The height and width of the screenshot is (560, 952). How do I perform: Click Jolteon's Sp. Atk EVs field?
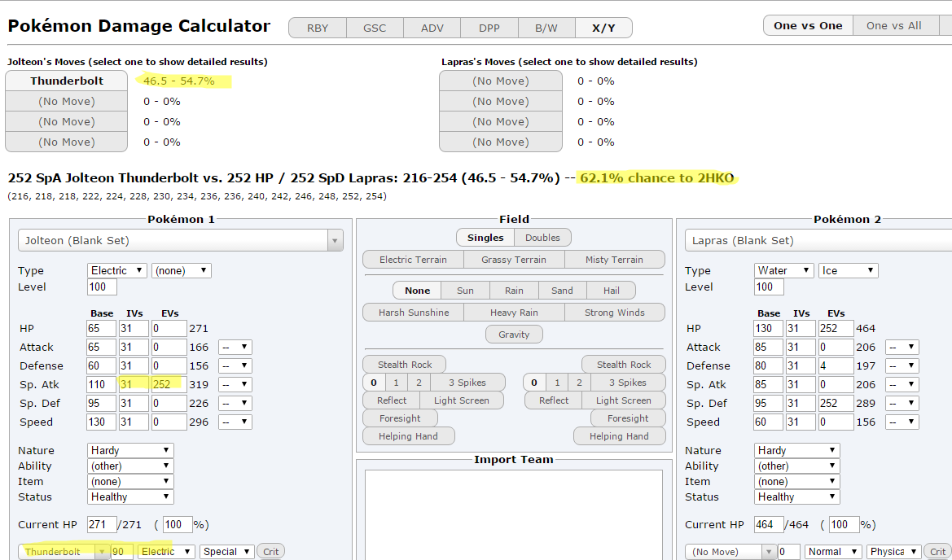click(x=169, y=385)
